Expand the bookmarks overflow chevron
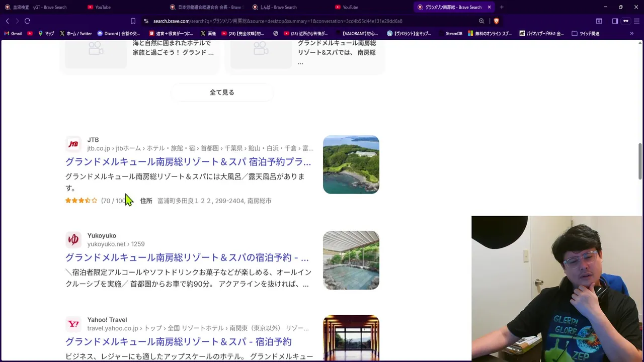 coord(632,34)
